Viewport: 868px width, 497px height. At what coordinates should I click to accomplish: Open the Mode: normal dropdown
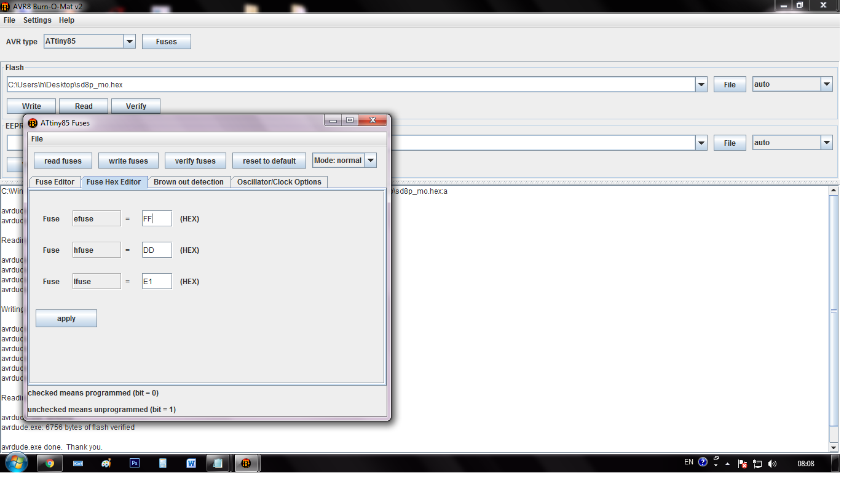371,161
